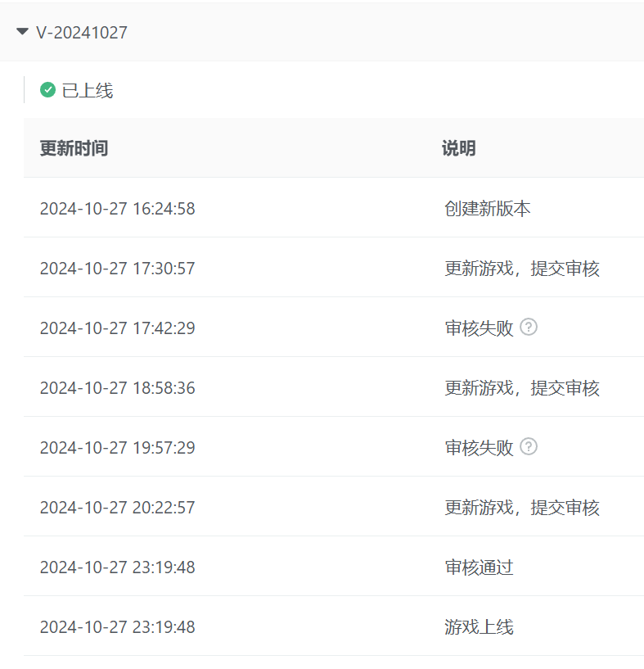Screen dimensions: 644x669
Task: Click the 2024-10-27 16:24:58 timestamp
Action: coord(117,209)
